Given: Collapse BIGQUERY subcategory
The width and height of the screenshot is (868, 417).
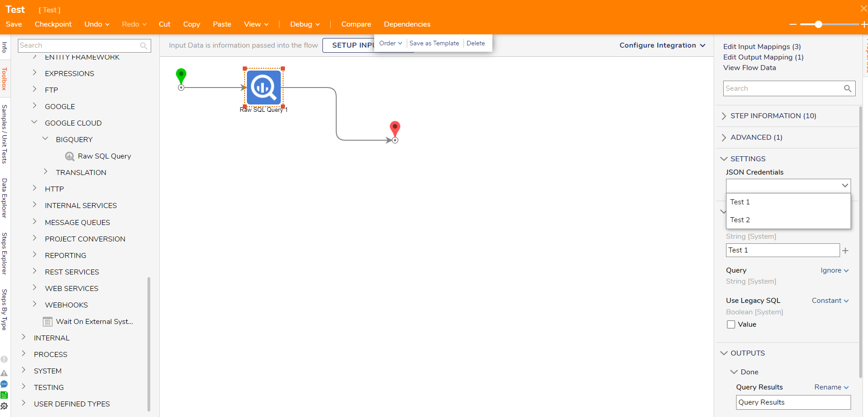Looking at the screenshot, I should (45, 139).
